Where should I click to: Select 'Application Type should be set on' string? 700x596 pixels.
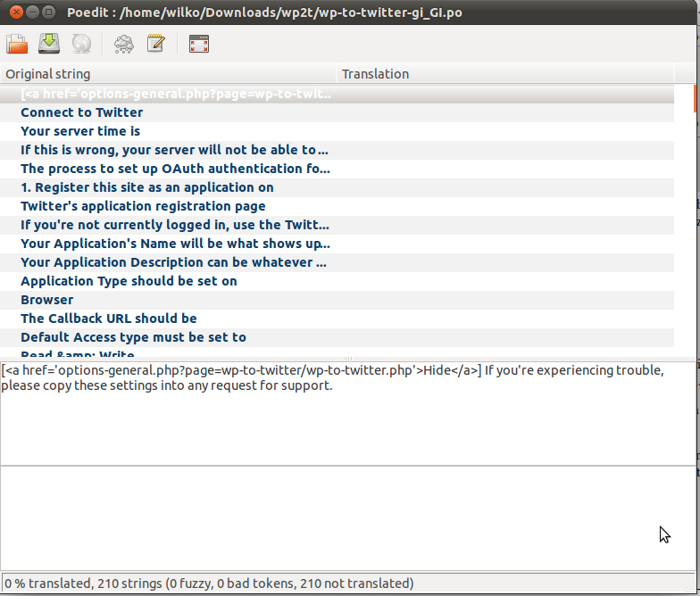point(337,281)
